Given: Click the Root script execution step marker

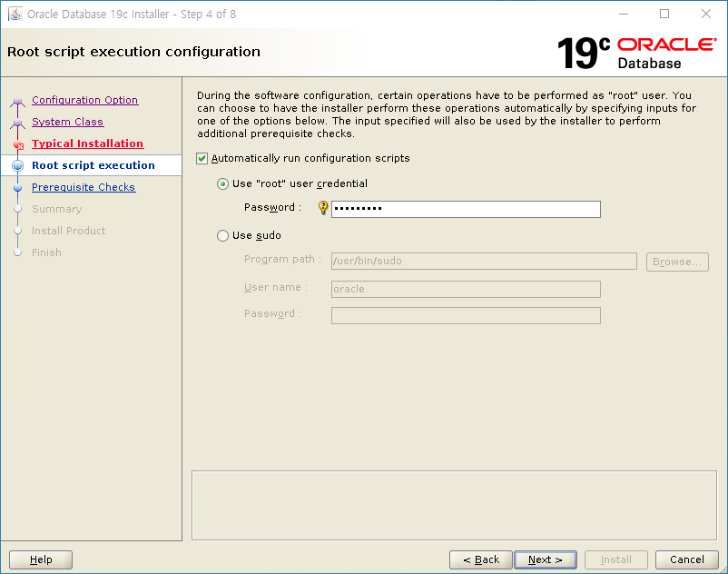Looking at the screenshot, I should coord(17,165).
